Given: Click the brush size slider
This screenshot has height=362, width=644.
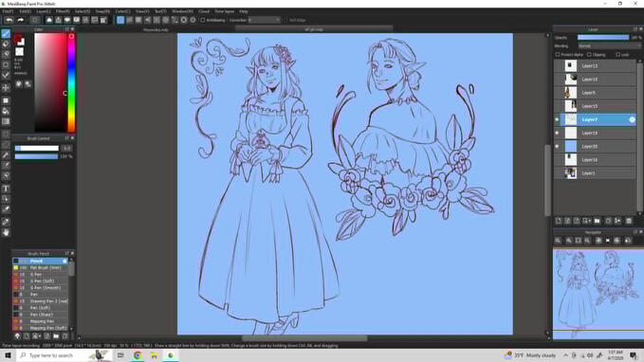Looking at the screenshot, I should [37, 148].
